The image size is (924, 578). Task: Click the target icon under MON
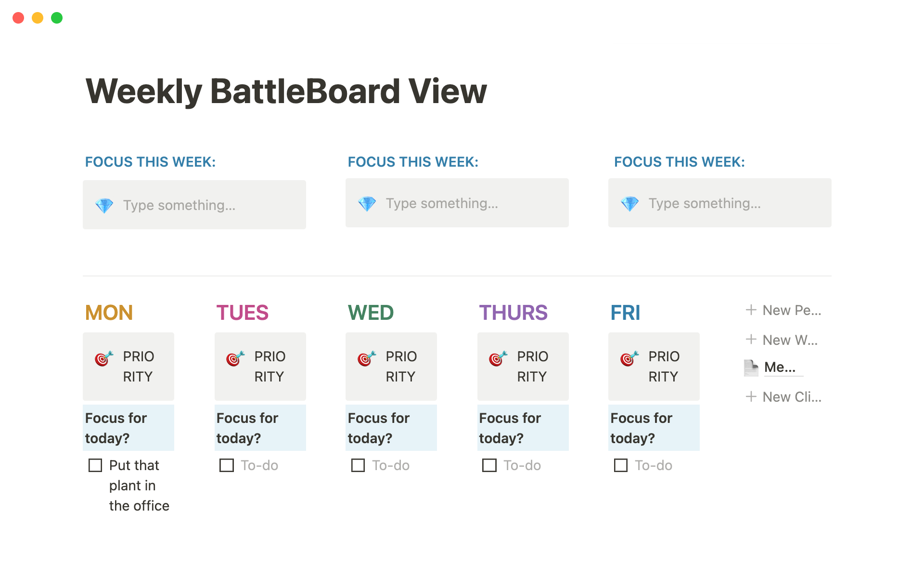coord(104,358)
